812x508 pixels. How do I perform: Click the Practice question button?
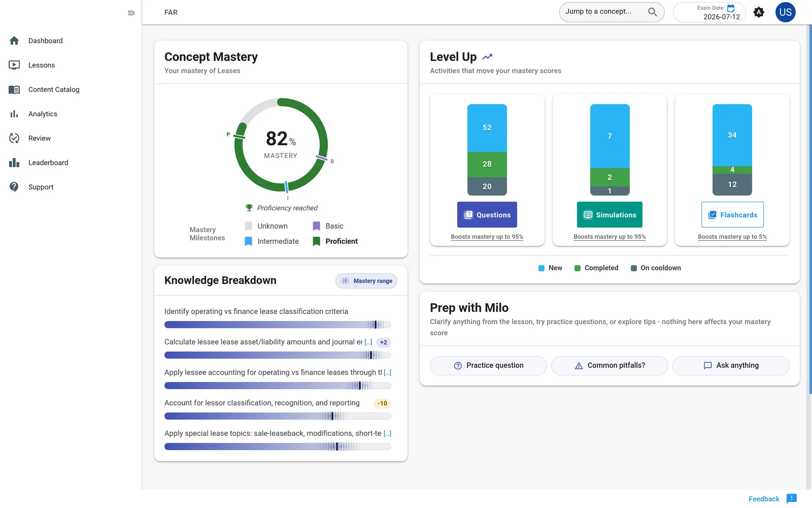(488, 366)
